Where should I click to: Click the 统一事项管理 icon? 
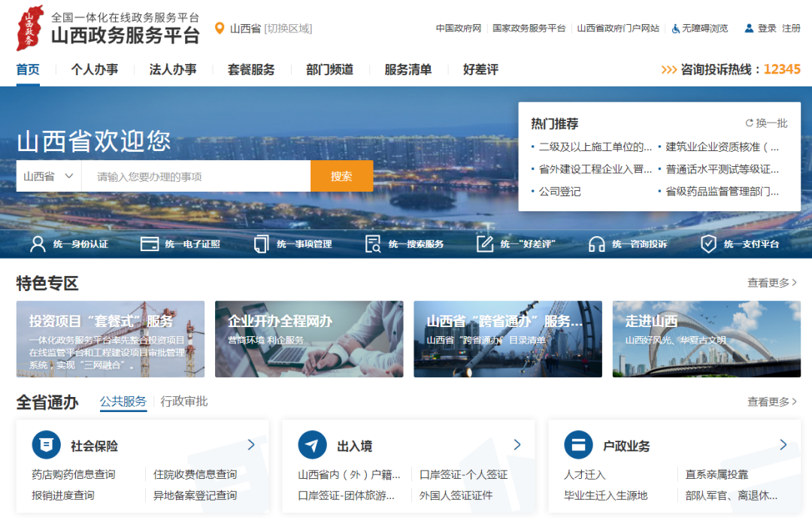tap(259, 244)
